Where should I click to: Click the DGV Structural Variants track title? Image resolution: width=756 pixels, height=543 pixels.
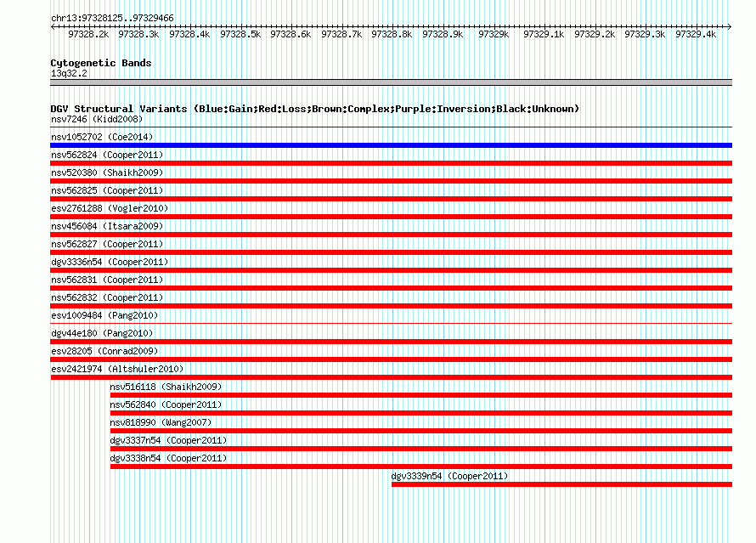click(315, 109)
